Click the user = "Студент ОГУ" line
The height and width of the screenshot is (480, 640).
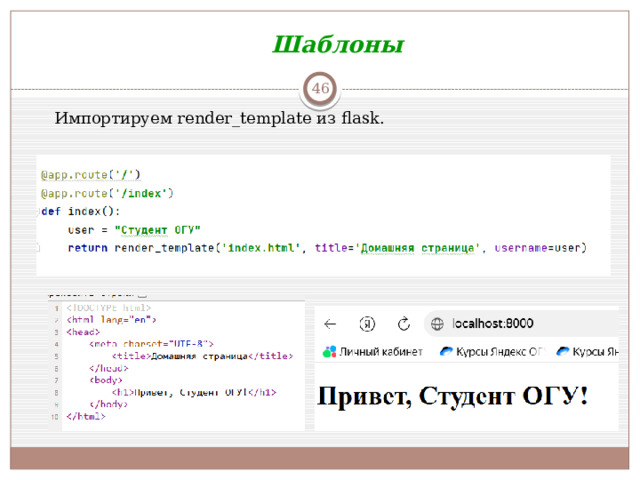point(134,230)
